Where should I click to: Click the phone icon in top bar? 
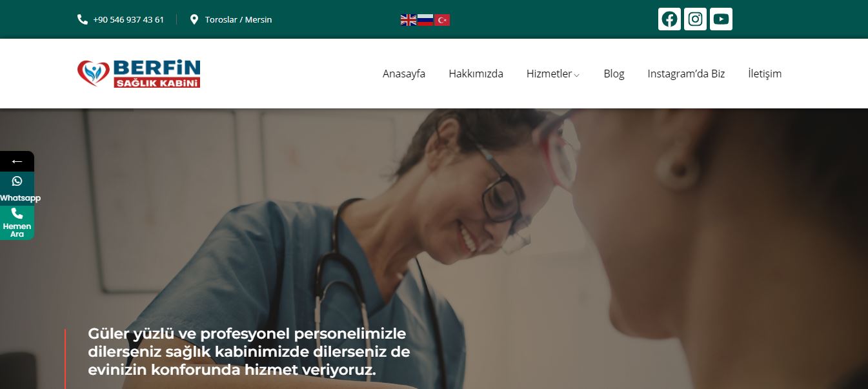coord(83,19)
